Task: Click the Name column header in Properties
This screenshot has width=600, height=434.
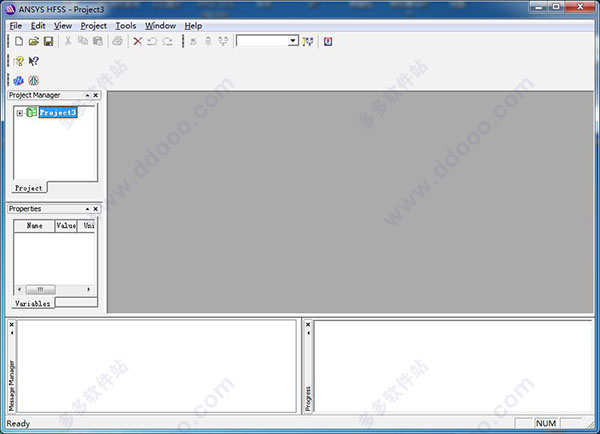Action: pos(34,225)
